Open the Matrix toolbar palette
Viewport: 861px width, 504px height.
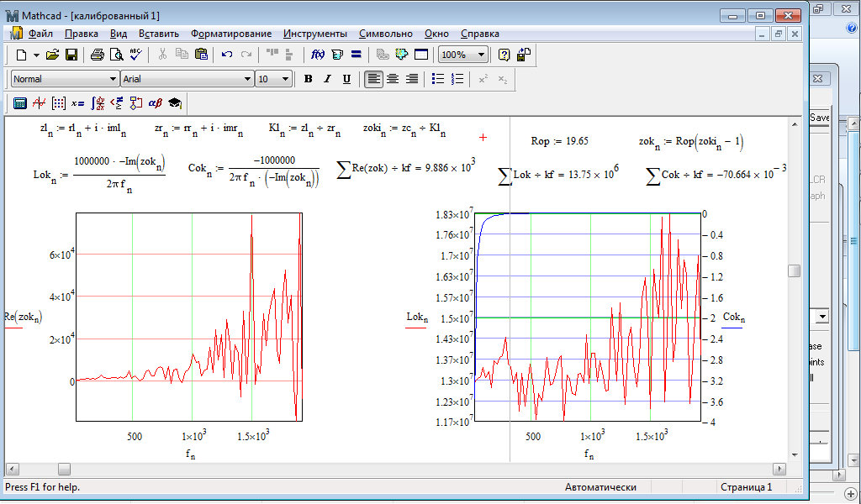[x=59, y=103]
